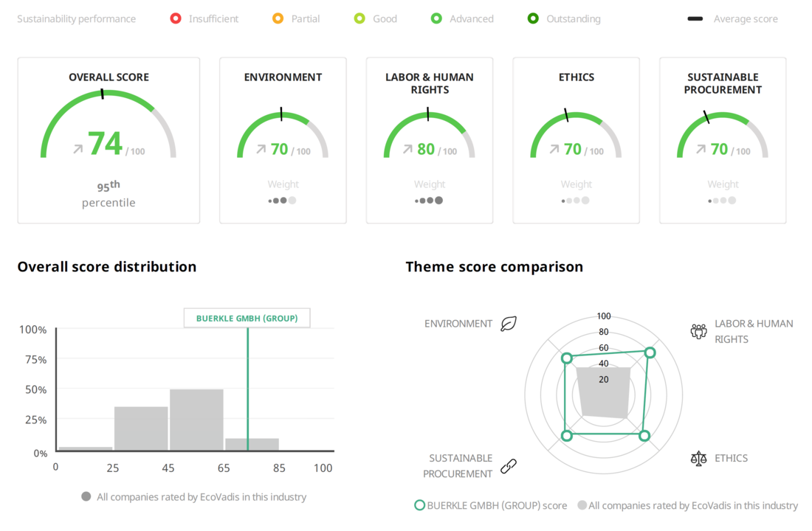Click the 45–65 histogram bar

pos(196,419)
